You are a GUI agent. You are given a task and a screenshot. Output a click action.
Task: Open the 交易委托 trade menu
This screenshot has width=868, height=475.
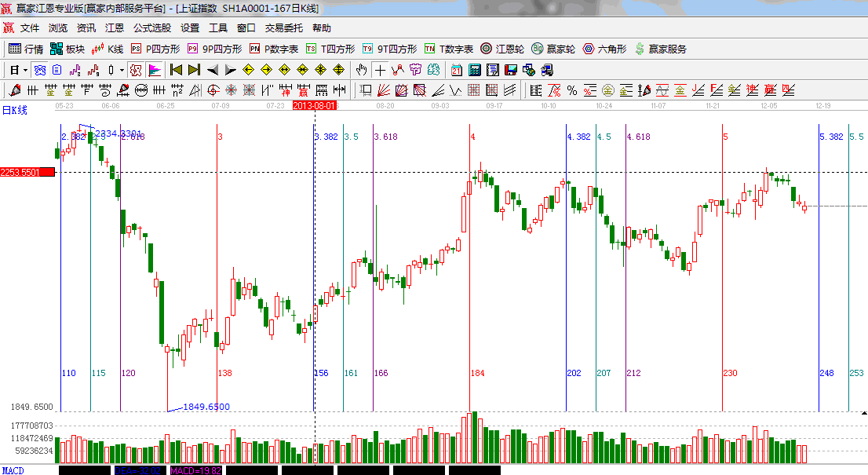283,27
